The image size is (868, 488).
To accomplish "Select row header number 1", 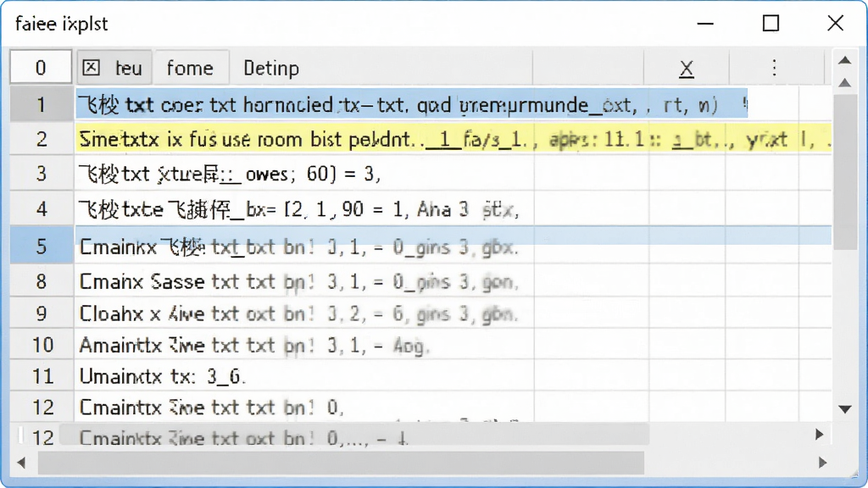I will [x=42, y=104].
